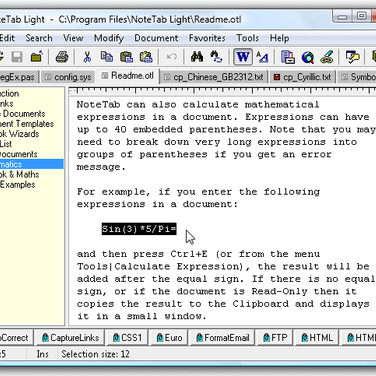Click the greyed-out Undo arrow icon
This screenshot has height=376, width=376.
coord(171,57)
